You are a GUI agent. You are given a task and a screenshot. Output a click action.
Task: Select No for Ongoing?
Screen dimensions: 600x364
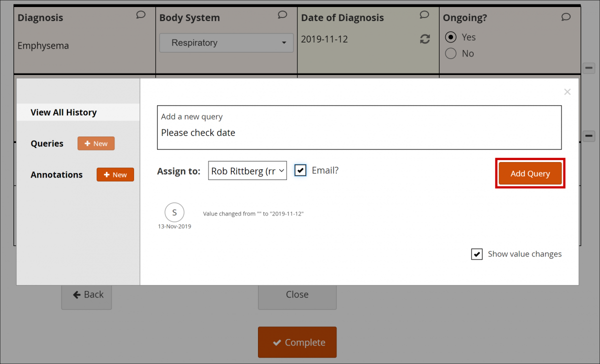tap(450, 53)
